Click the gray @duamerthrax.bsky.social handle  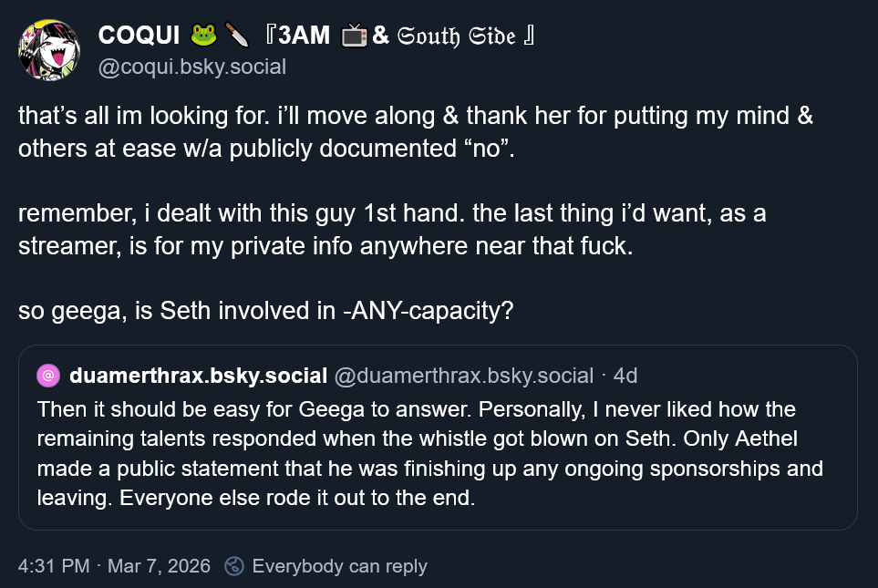click(x=464, y=376)
